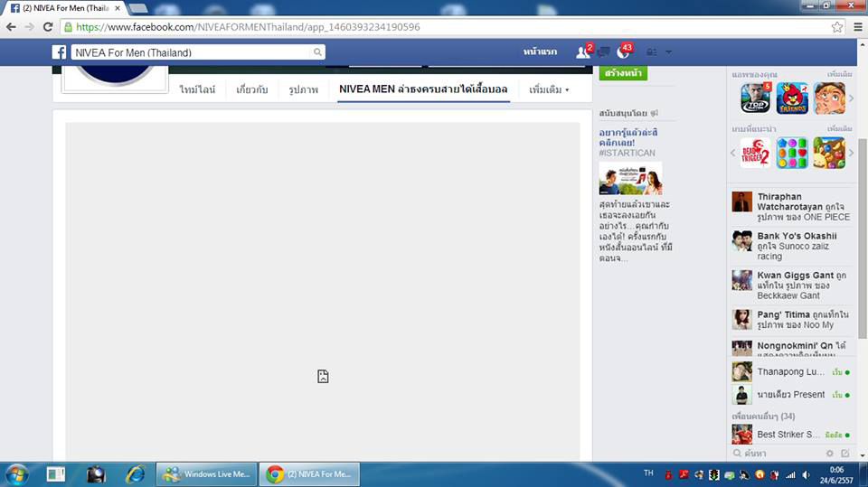Open the volume speaker icon in system tray
The height and width of the screenshot is (487, 868).
806,475
